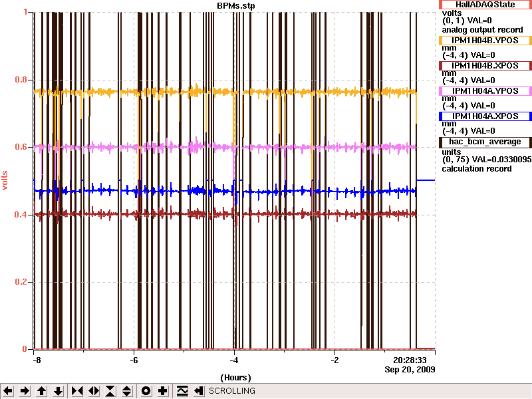Click the -8 tick on the time axis

coord(37,360)
